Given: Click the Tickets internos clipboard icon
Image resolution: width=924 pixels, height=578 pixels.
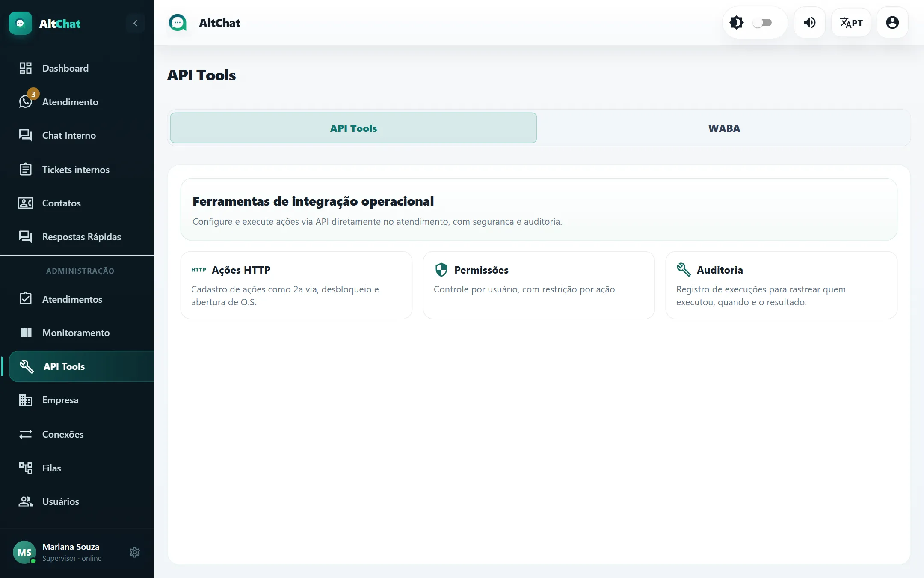Looking at the screenshot, I should coord(26,169).
